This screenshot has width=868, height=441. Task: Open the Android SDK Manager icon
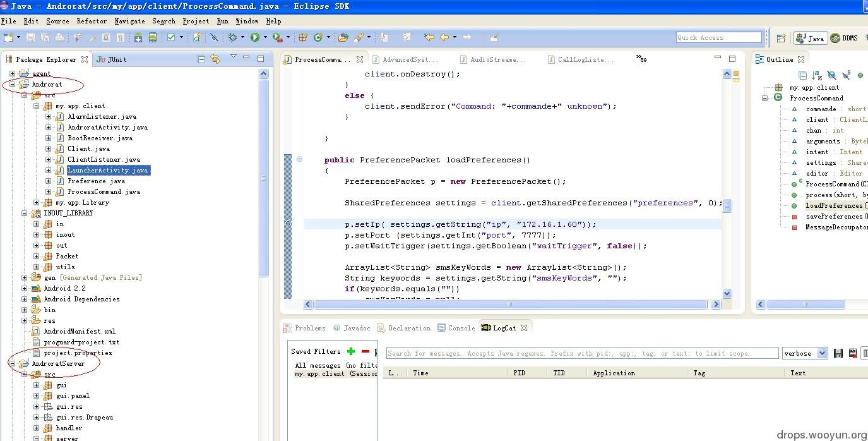point(138,38)
